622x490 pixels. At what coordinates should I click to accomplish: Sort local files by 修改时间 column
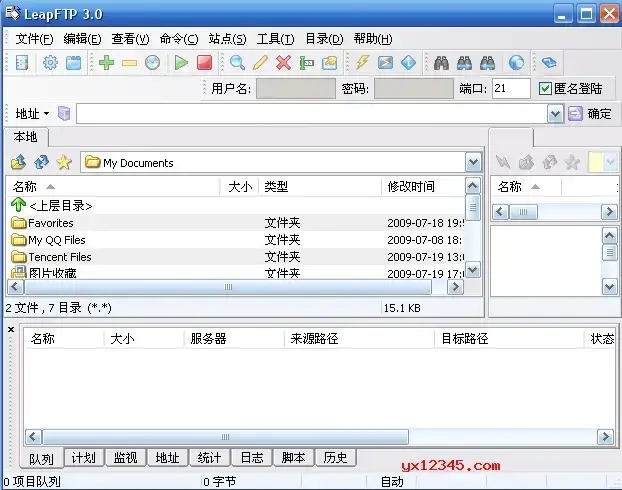click(423, 186)
